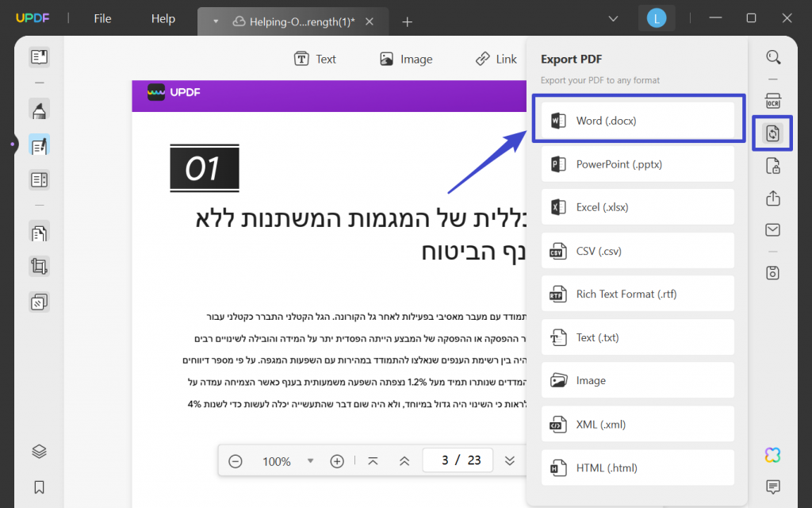Viewport: 812px width, 508px height.
Task: Open document search magnifier
Action: [773, 57]
